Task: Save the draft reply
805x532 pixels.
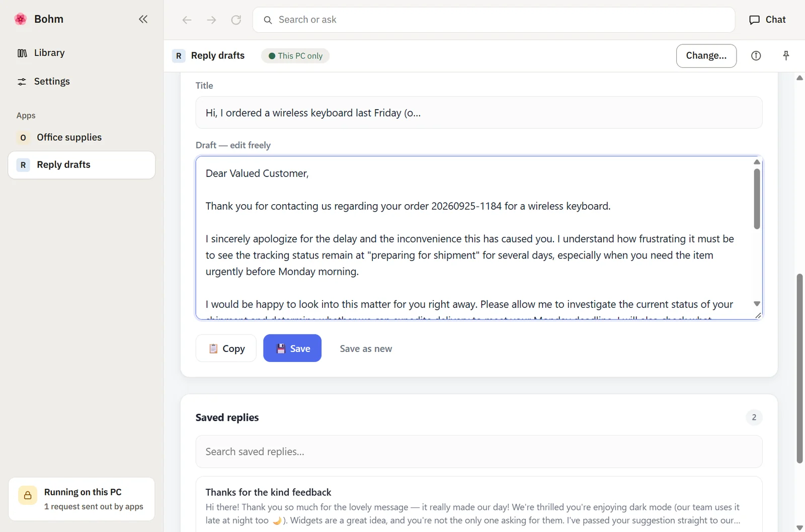Action: pyautogui.click(x=292, y=348)
